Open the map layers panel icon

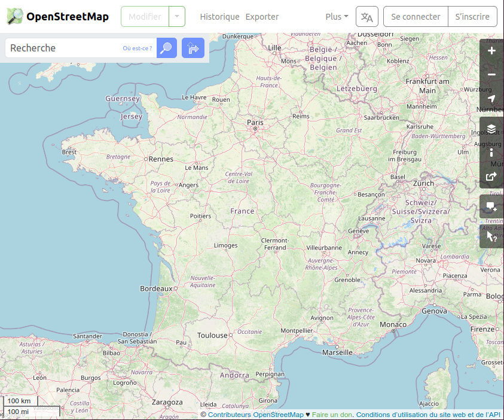[x=491, y=129]
